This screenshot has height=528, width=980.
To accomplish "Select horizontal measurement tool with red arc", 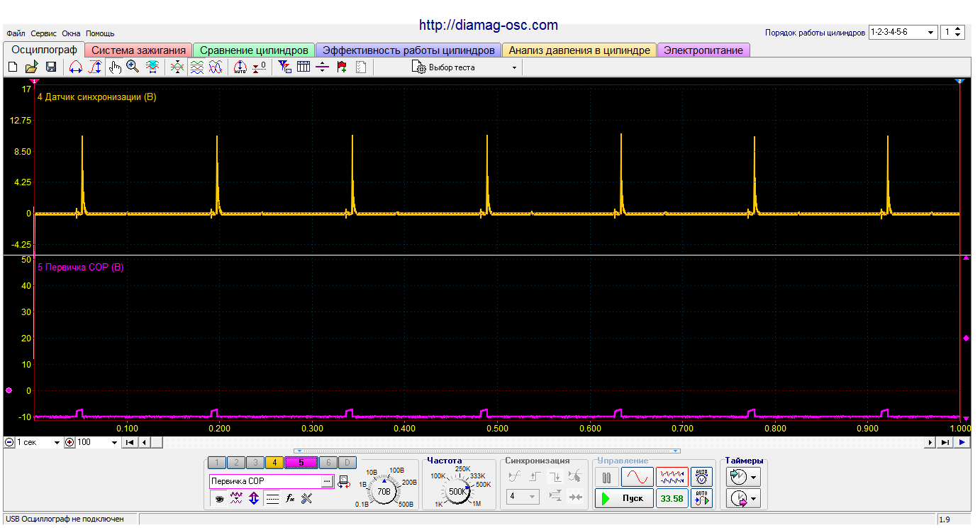I will click(x=76, y=67).
